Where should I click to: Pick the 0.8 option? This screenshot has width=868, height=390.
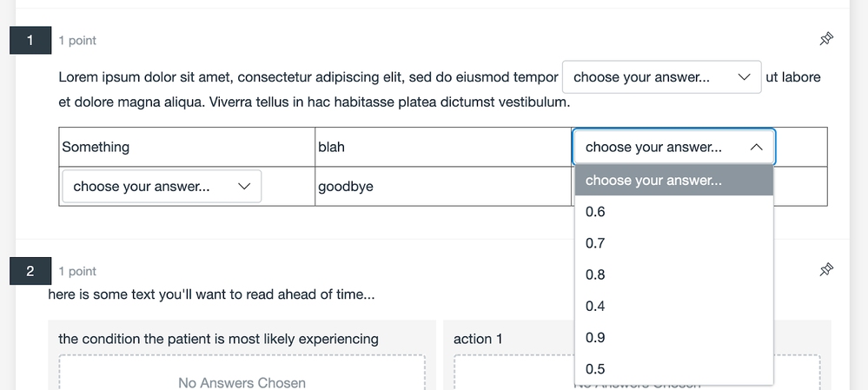point(596,274)
